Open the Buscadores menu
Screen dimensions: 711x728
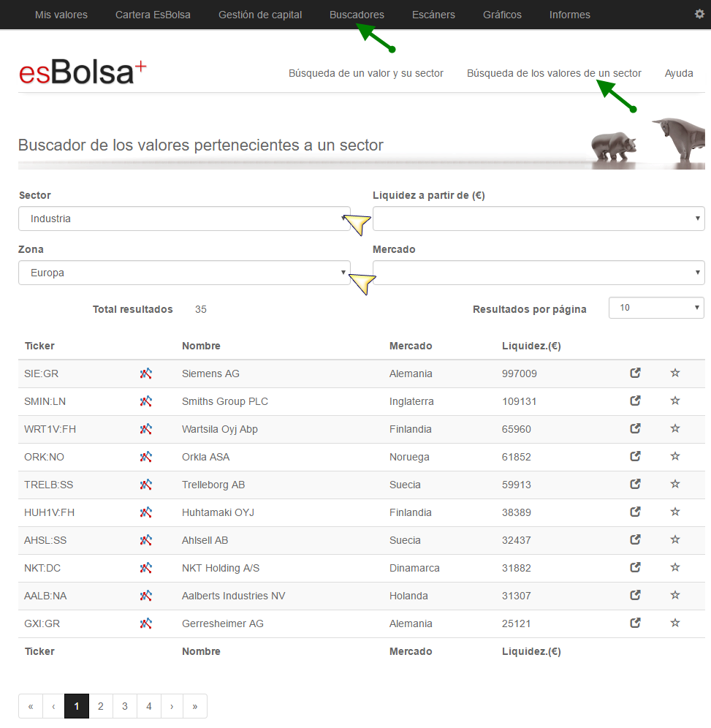click(357, 15)
